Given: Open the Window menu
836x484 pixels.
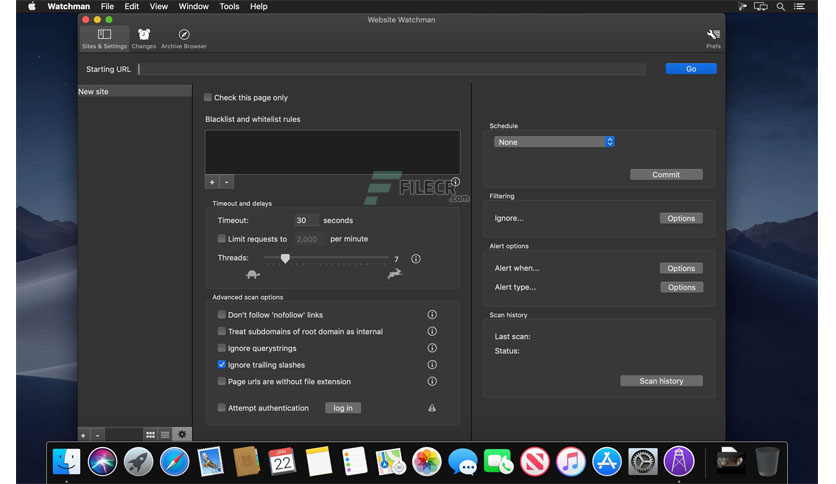Looking at the screenshot, I should 194,6.
